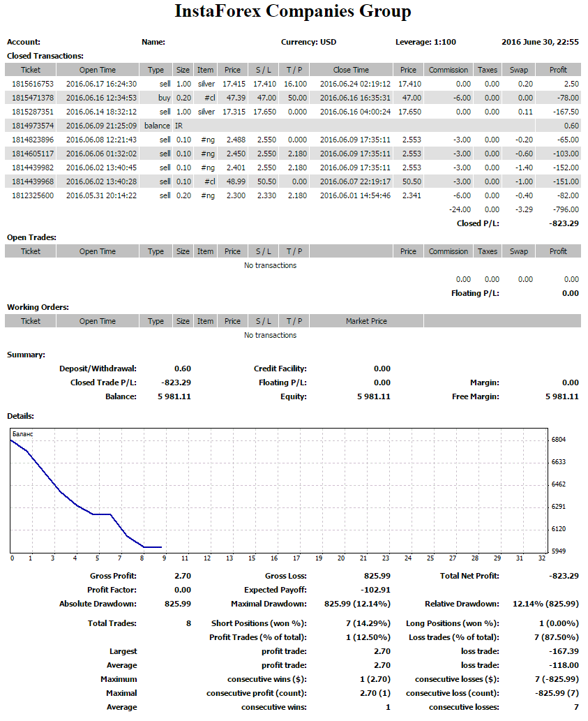Click the "Баланс" chart label
Image resolution: width=588 pixels, height=721 pixels.
(22, 434)
